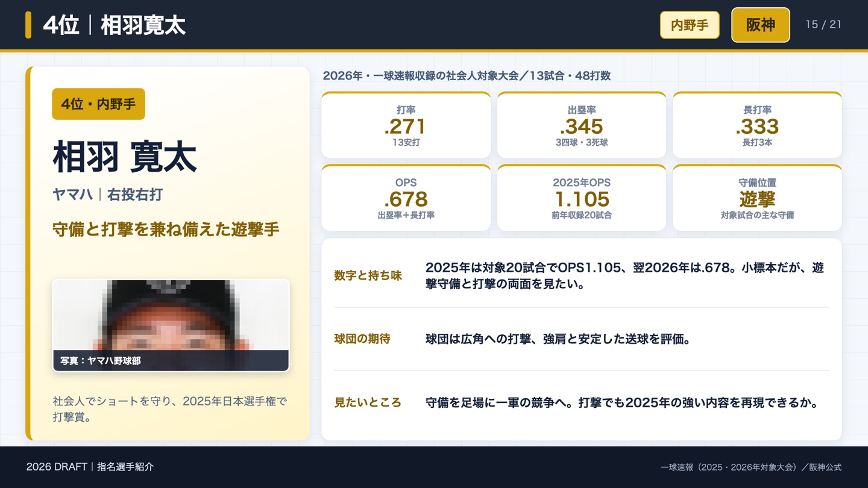Screen dimensions: 868x488
Task: Select the 球団の期待 row label
Action: point(362,339)
